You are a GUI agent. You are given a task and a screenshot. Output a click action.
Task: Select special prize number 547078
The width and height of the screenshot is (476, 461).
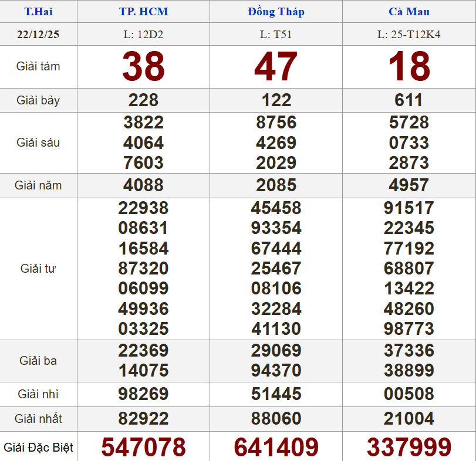143,447
